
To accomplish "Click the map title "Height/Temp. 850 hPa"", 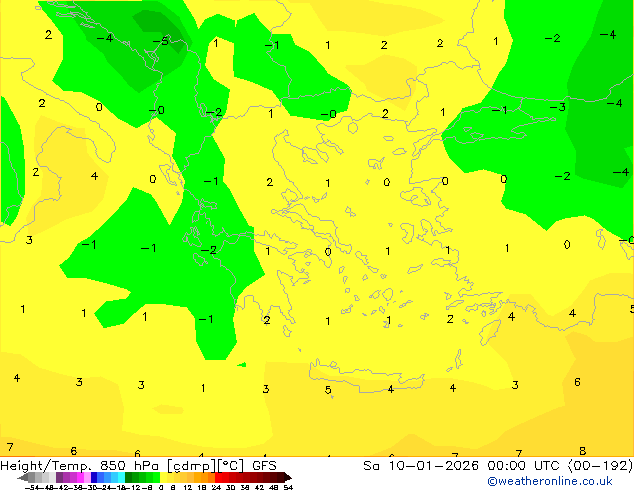I will coord(79,466).
